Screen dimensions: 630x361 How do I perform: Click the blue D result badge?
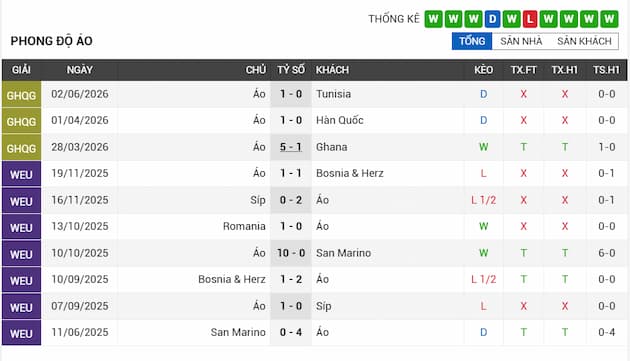pos(493,19)
